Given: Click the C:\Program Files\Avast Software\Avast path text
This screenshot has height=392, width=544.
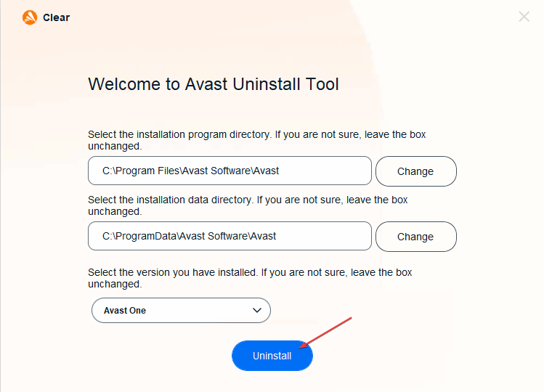Looking at the screenshot, I should [190, 171].
